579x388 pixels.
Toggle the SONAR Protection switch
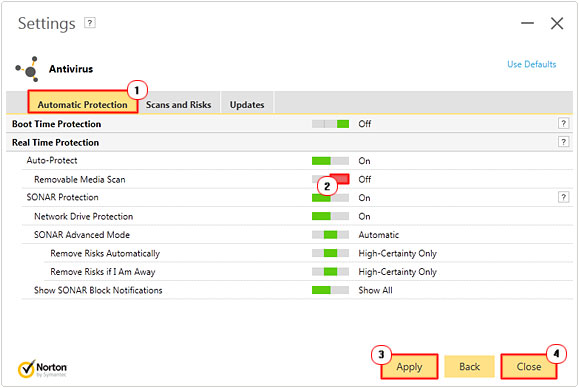[330, 198]
